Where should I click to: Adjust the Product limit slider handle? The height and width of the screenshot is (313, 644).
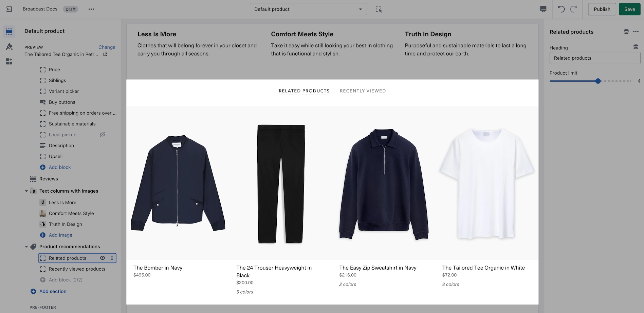click(x=598, y=81)
